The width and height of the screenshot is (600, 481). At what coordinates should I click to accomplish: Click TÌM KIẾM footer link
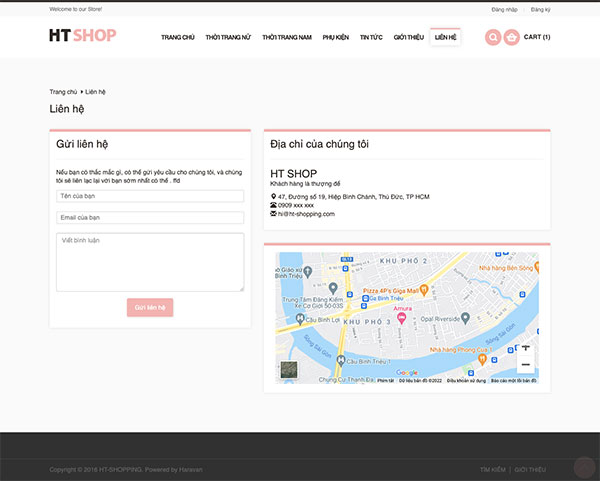click(493, 470)
